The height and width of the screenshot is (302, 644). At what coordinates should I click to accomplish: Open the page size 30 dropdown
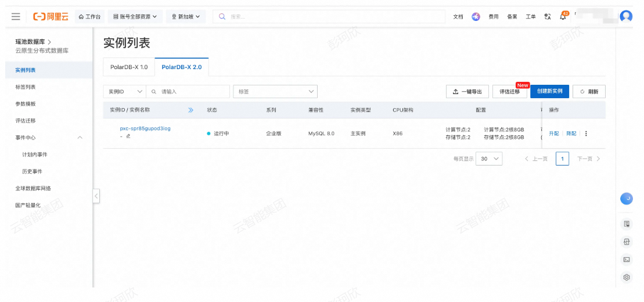tap(489, 159)
